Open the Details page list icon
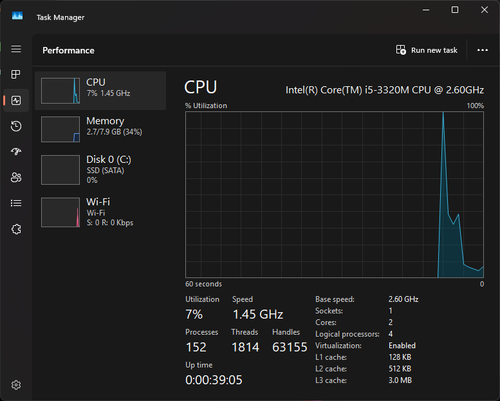500x401 pixels. (16, 203)
